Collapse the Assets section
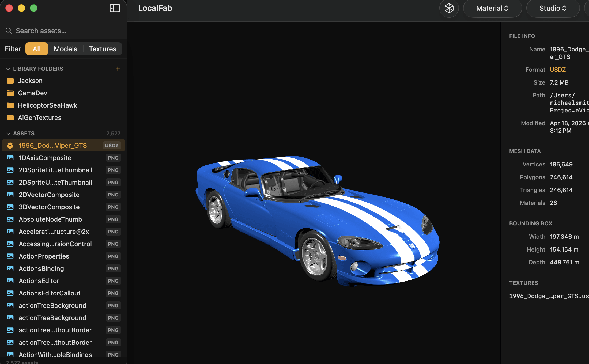This screenshot has width=589, height=364. tap(8, 134)
